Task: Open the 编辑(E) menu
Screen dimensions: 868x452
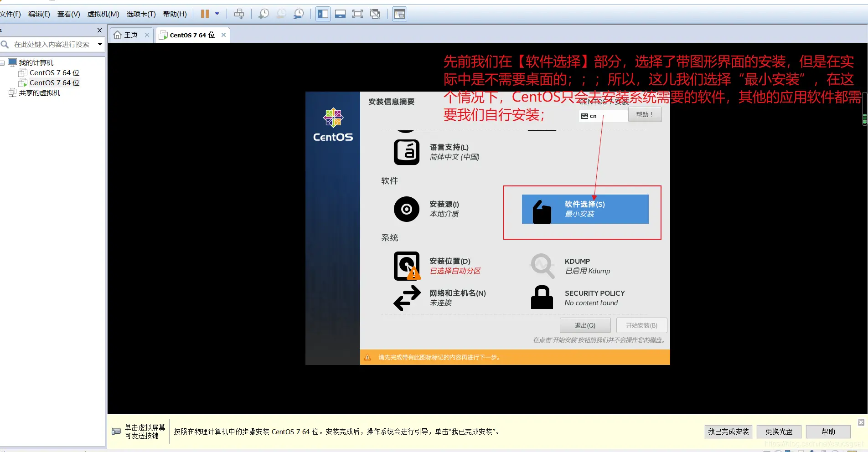Action: [x=39, y=14]
